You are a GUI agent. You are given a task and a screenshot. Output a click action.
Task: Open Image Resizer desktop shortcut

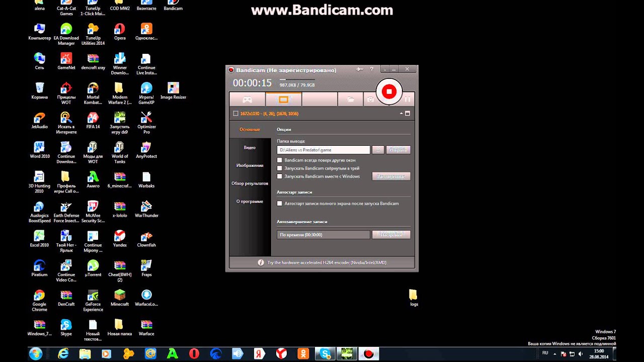tap(173, 90)
